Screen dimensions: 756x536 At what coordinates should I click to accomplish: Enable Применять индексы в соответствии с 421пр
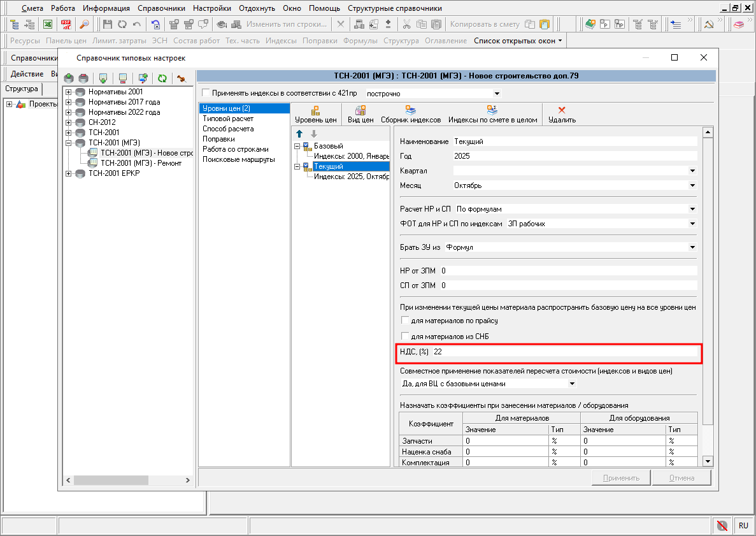point(205,93)
